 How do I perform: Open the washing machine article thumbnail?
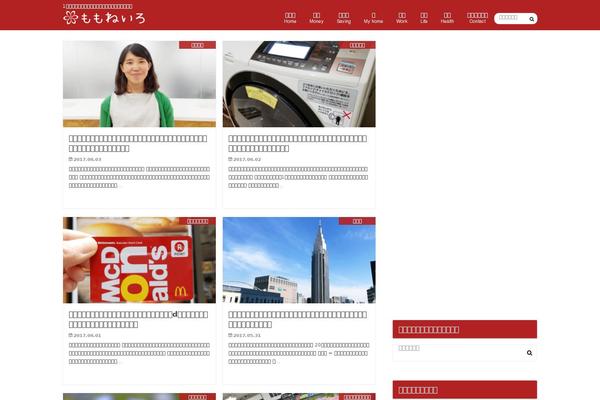coord(299,84)
